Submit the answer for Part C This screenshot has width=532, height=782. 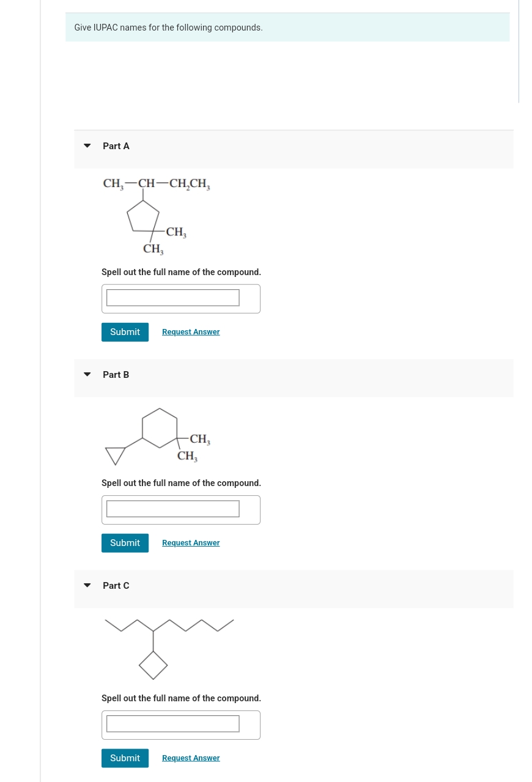click(x=124, y=758)
